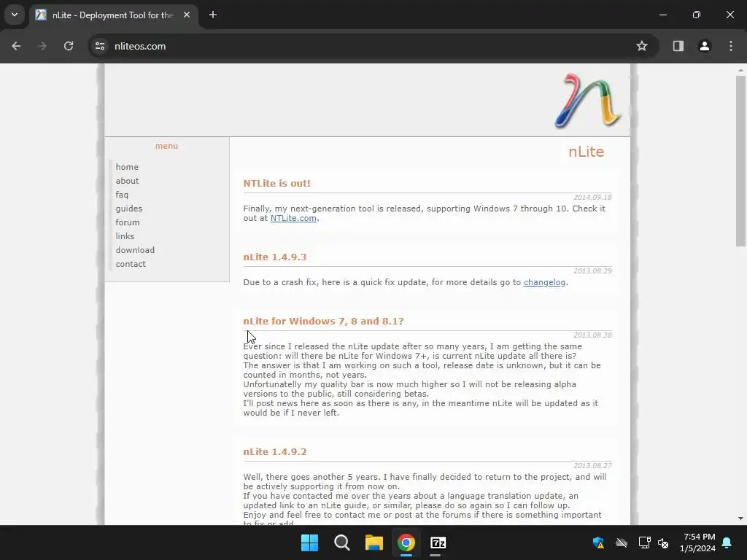Open the faq menu link

[x=122, y=195]
